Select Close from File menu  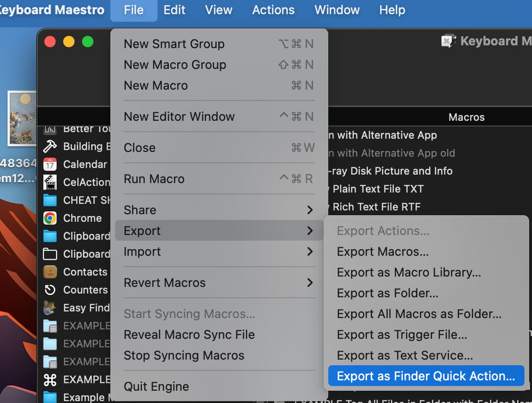tap(219, 148)
